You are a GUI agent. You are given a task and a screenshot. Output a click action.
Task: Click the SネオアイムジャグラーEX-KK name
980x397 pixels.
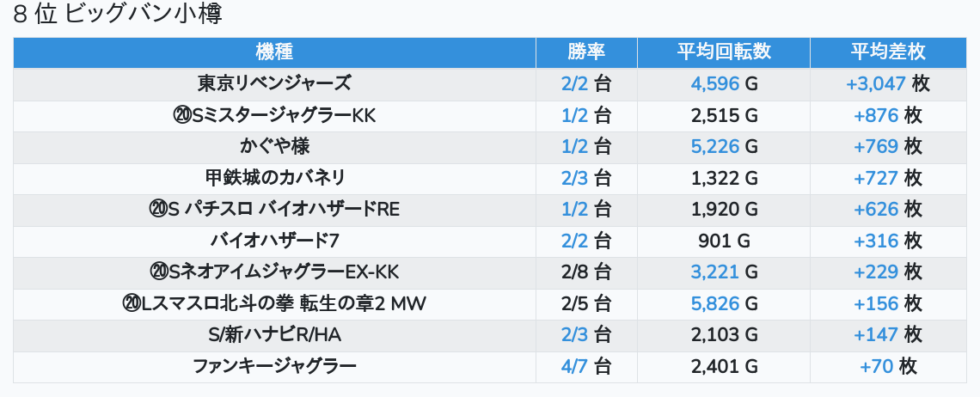pos(274,272)
